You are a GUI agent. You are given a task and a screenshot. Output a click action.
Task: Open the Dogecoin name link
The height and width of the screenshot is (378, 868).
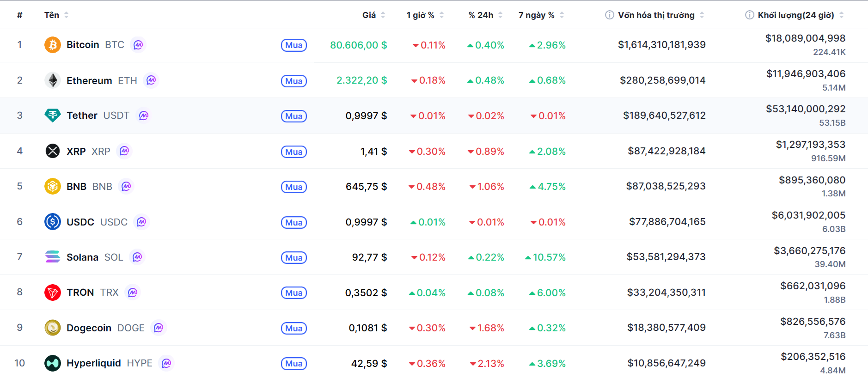[x=89, y=328]
